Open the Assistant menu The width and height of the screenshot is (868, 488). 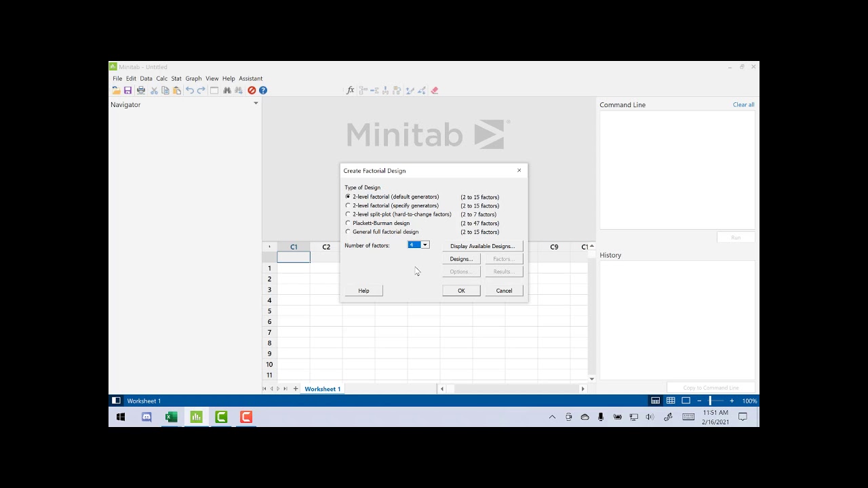tap(250, 79)
